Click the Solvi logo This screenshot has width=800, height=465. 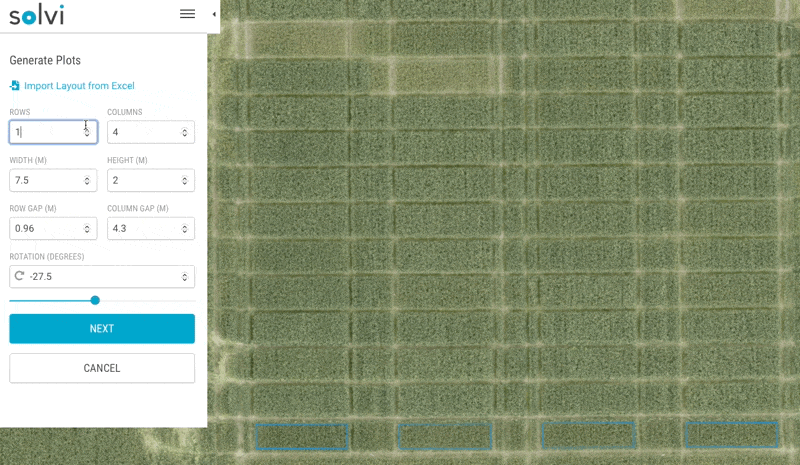(37, 15)
